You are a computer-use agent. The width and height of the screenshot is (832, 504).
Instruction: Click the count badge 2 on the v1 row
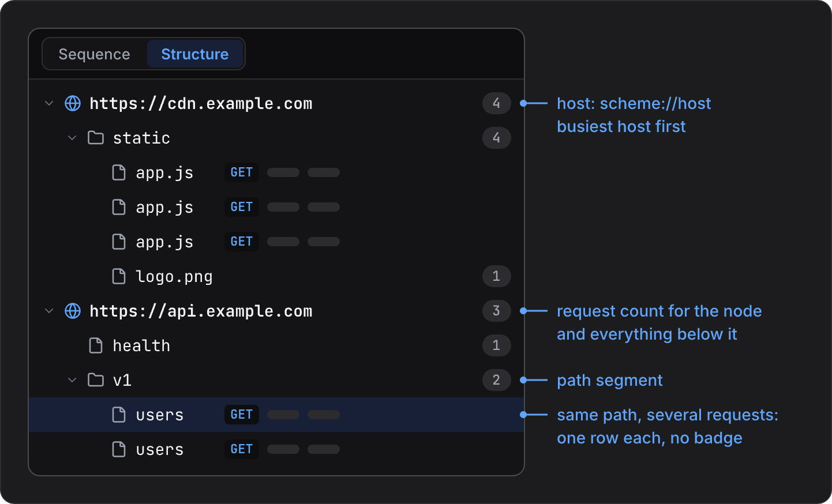click(x=496, y=380)
